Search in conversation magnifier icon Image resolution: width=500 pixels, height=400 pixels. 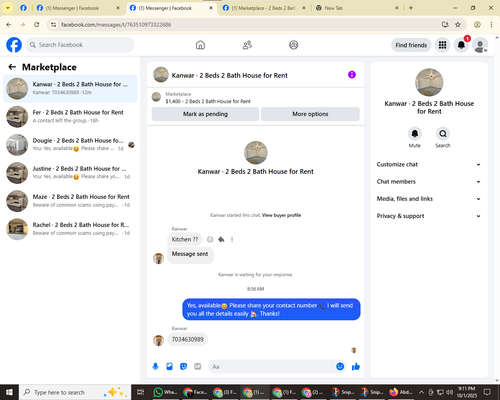[x=443, y=134]
